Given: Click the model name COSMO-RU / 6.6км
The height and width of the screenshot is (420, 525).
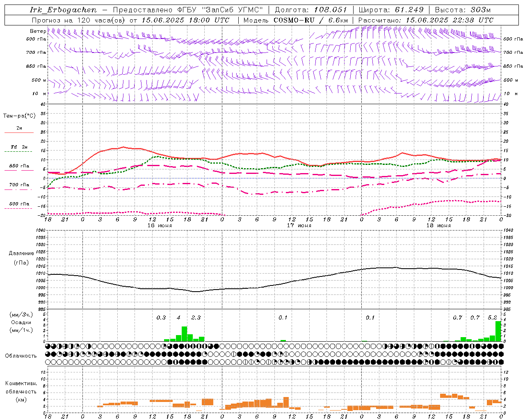Looking at the screenshot, I should (x=311, y=20).
